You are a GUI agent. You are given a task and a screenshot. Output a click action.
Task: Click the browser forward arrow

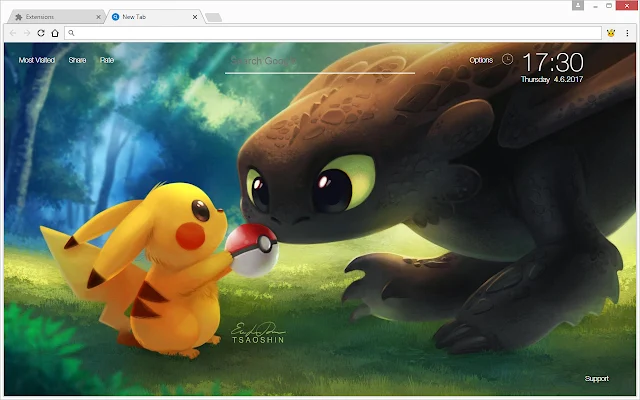tap(27, 33)
